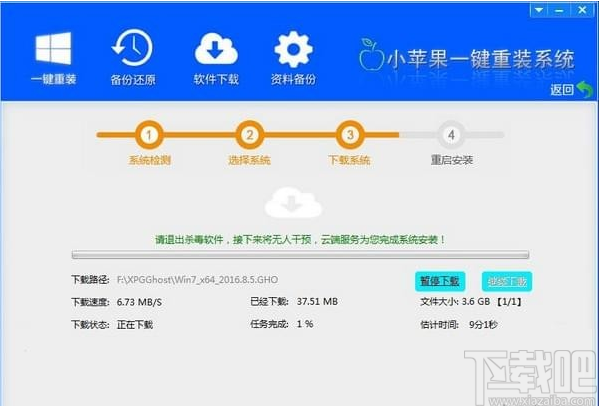599x406 pixels.
Task: Click the 下载系统 step label
Action: pyautogui.click(x=349, y=160)
